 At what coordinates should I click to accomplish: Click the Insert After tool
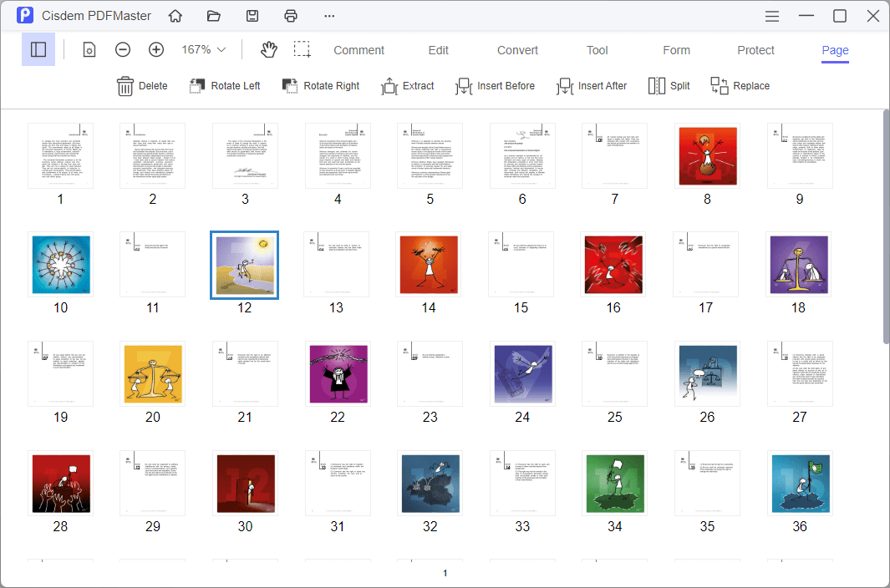coord(592,85)
